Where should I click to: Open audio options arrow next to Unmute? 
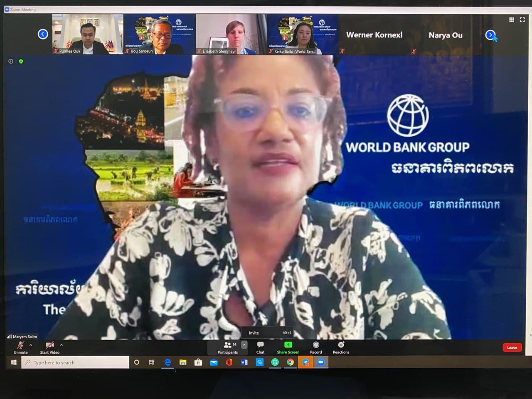pyautogui.click(x=31, y=345)
